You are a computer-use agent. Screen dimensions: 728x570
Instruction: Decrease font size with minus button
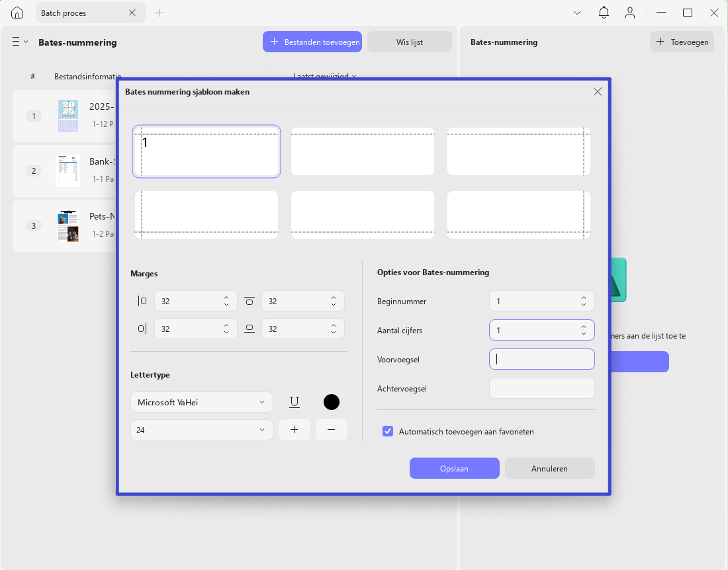pos(332,430)
